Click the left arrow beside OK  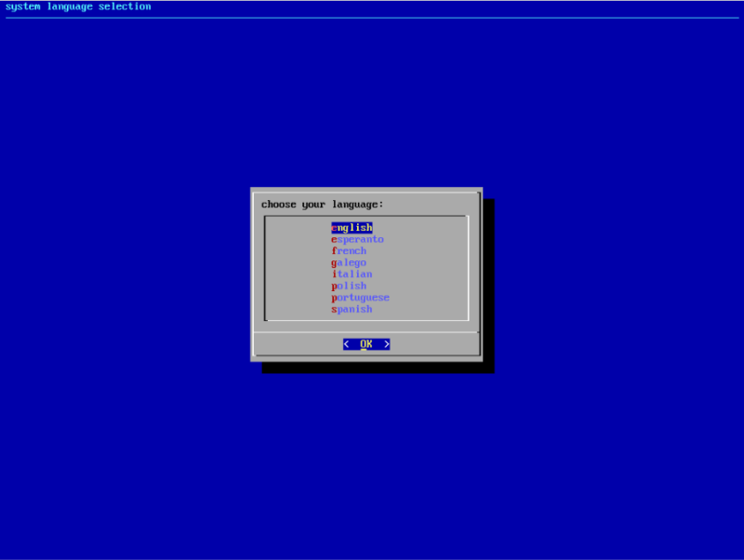pyautogui.click(x=347, y=343)
